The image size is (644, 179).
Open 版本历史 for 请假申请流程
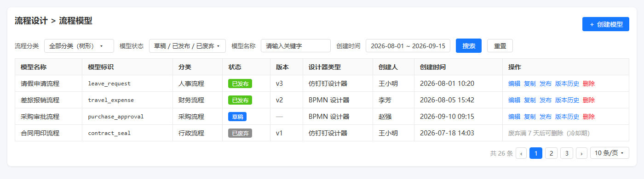(x=567, y=84)
